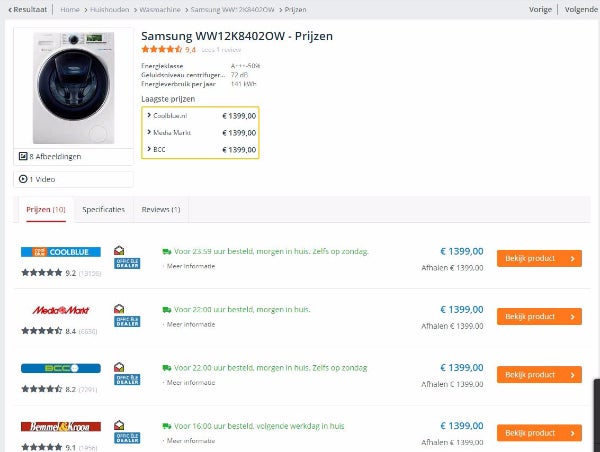600x452 pixels.
Task: Click the star rating beneath the product title
Action: click(161, 49)
